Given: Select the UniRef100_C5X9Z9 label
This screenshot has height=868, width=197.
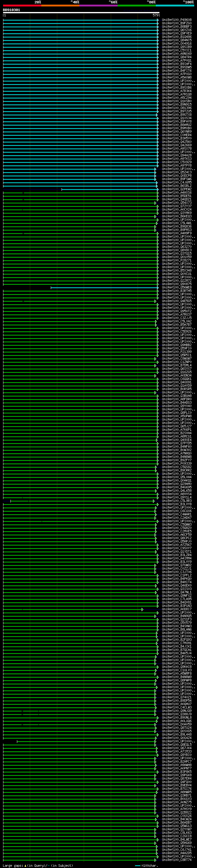Looking at the screenshot, I should point(177,162).
